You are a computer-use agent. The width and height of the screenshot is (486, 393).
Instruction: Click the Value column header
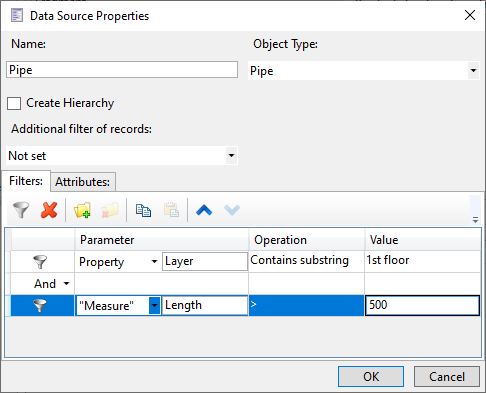[423, 240]
